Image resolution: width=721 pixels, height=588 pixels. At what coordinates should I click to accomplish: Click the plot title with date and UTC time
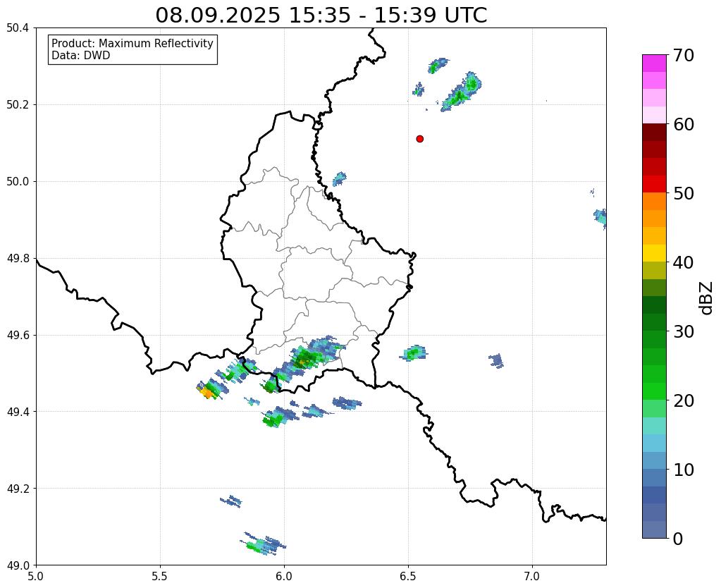click(x=321, y=16)
